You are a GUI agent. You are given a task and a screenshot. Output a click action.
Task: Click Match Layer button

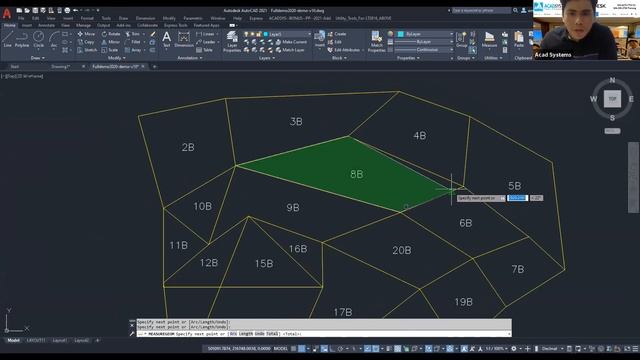point(290,50)
